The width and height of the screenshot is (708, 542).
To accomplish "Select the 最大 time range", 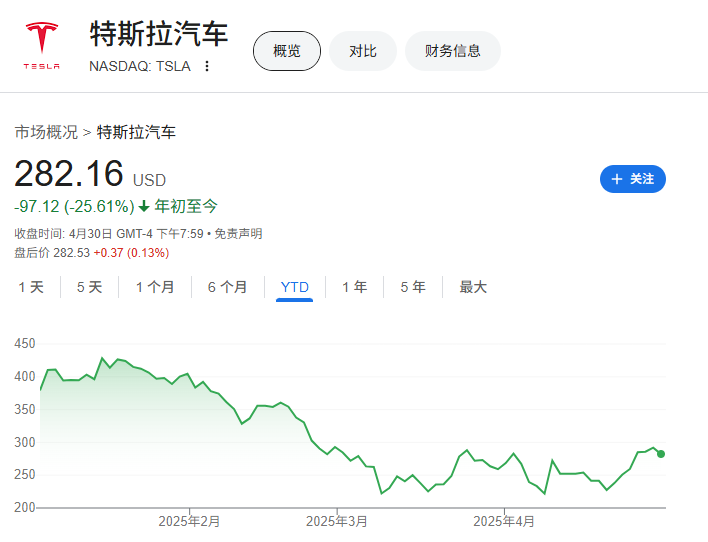I will pos(473,287).
